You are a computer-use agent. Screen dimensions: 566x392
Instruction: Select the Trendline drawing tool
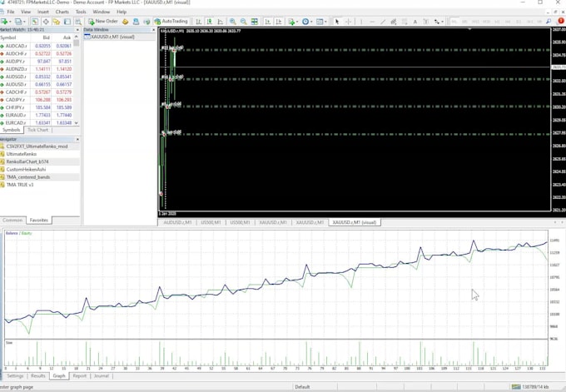pyautogui.click(x=383, y=22)
